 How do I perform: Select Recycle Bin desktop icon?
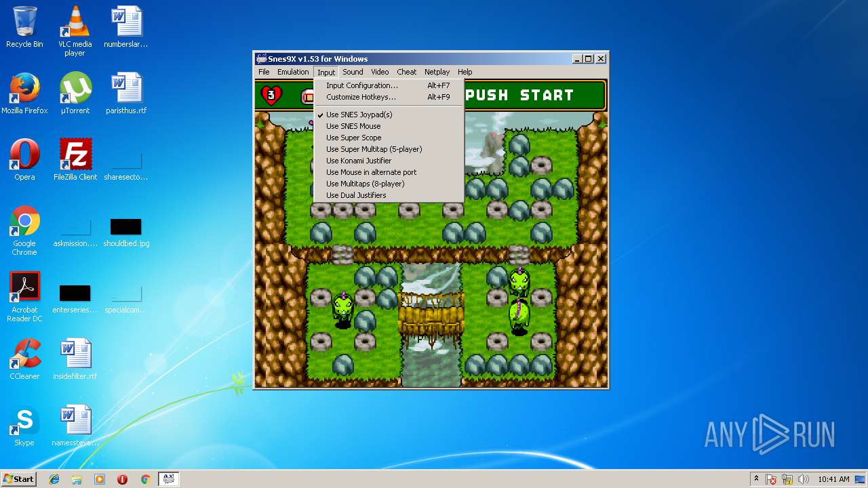coord(24,27)
